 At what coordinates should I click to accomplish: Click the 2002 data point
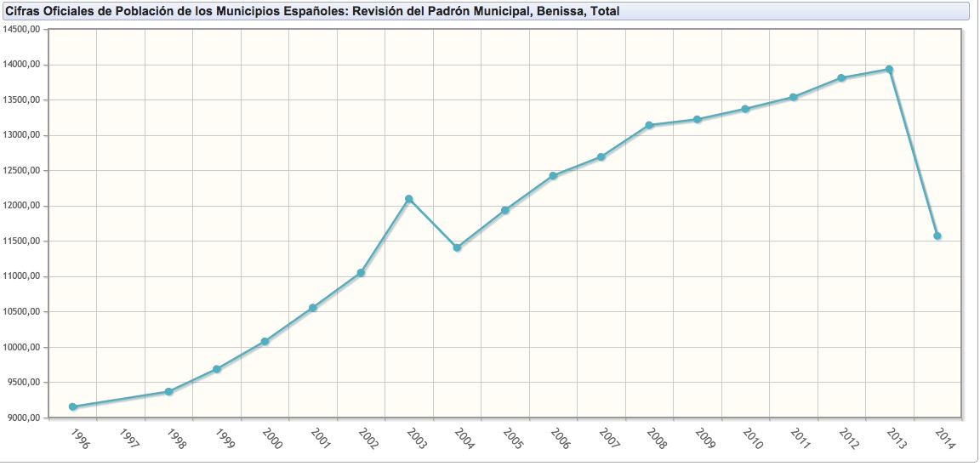[361, 273]
